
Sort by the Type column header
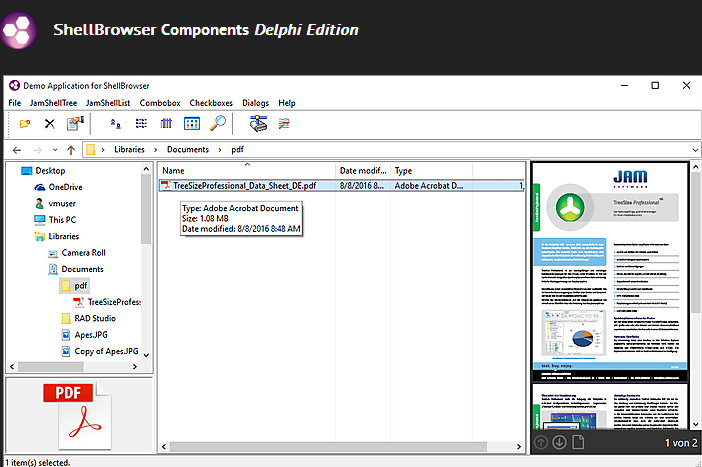pos(431,171)
